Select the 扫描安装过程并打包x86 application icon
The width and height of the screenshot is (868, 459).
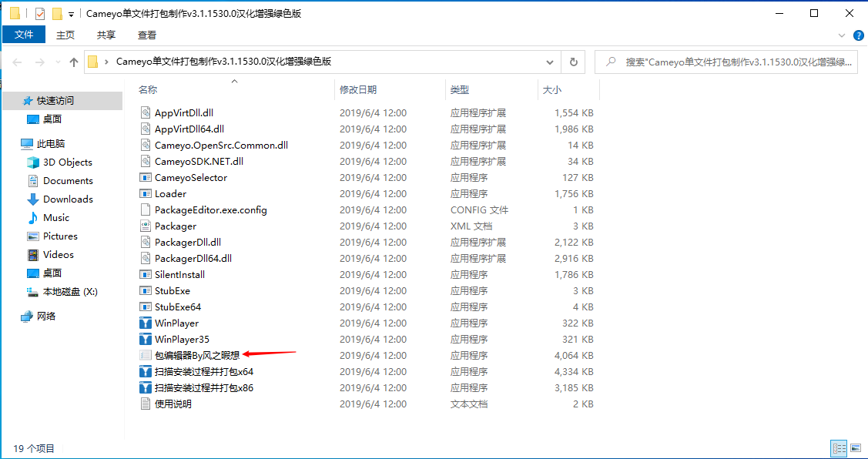[x=146, y=387]
